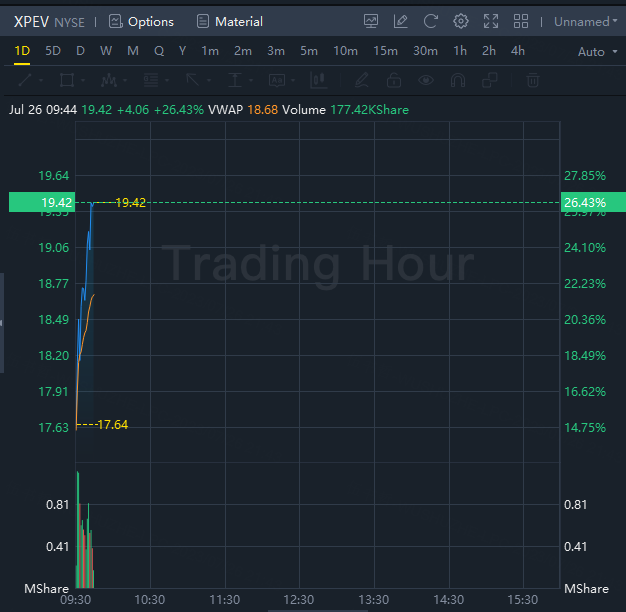The width and height of the screenshot is (626, 612).
Task: Click the Volume 177.42KShare label
Action: pyautogui.click(x=345, y=110)
